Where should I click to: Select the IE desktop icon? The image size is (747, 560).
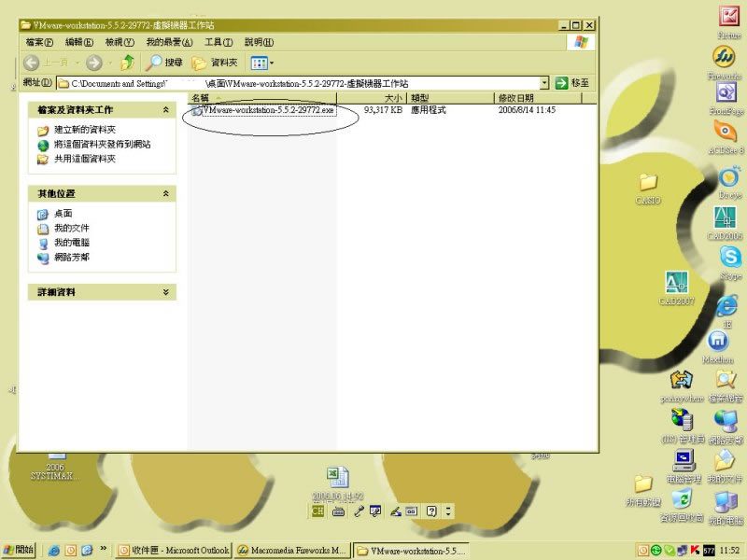click(727, 306)
